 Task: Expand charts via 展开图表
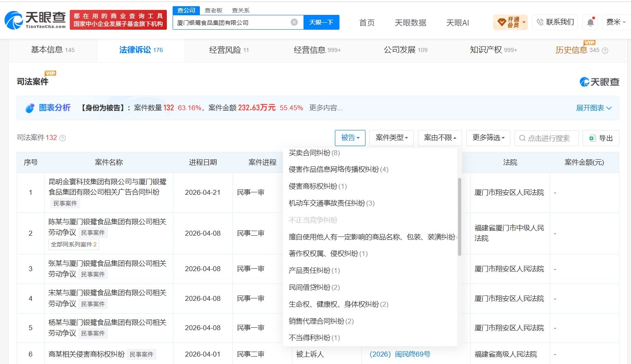594,108
